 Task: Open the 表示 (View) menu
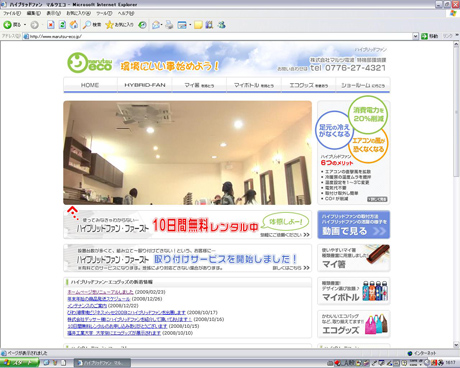pyautogui.click(x=53, y=13)
